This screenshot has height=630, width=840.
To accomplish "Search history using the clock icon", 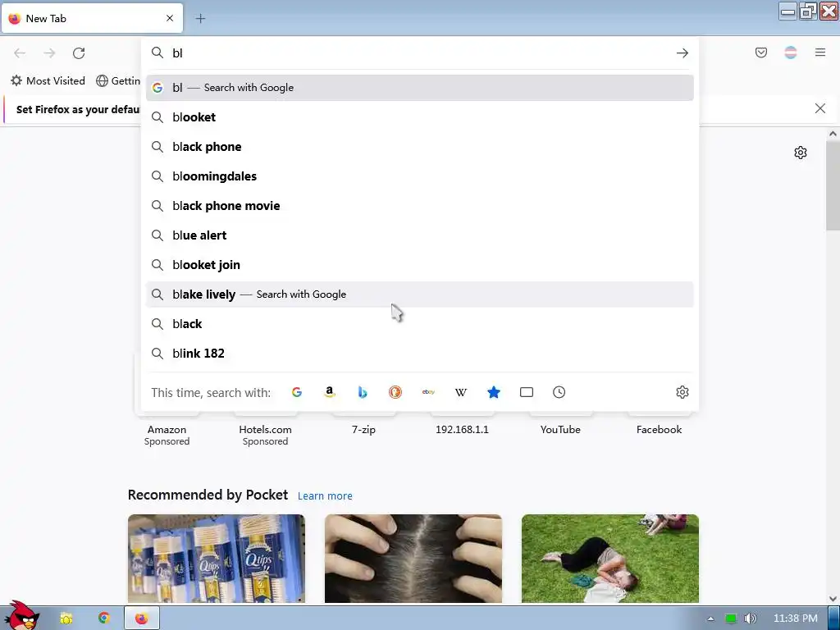I will (559, 392).
